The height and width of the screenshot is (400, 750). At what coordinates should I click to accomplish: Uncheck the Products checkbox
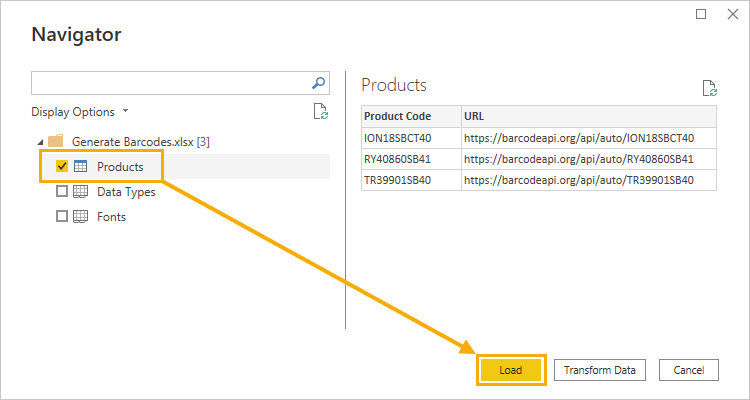pos(62,167)
